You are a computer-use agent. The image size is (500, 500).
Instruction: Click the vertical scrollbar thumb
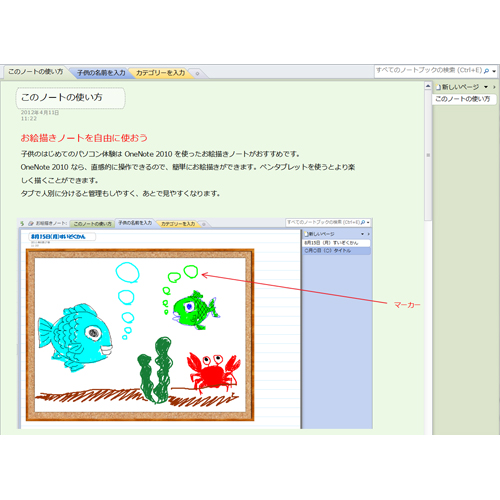coord(428,155)
